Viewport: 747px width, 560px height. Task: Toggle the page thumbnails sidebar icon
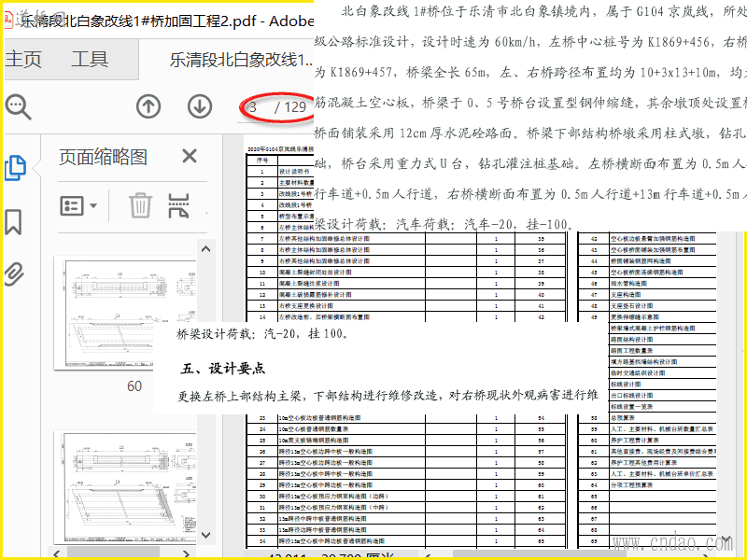pos(15,168)
